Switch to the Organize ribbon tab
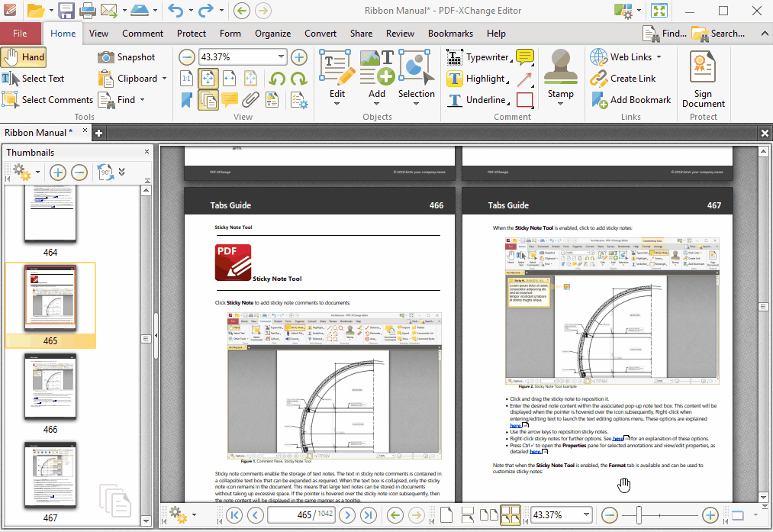Viewport: 773px width, 532px height. (272, 34)
